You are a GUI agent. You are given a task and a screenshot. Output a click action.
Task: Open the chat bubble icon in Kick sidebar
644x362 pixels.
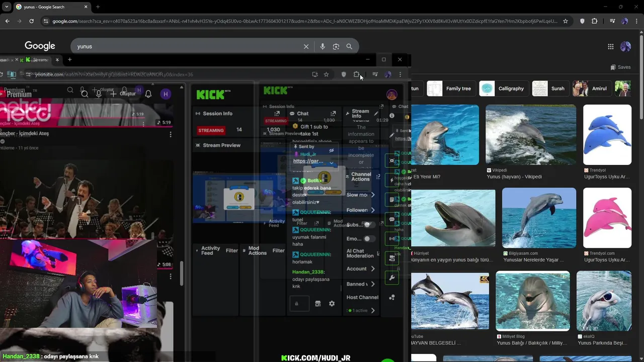point(392,219)
